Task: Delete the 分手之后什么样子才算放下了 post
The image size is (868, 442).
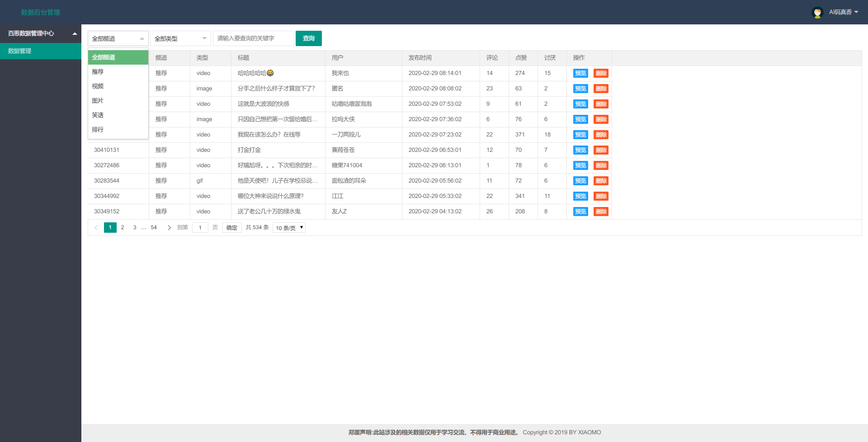Action: (601, 89)
